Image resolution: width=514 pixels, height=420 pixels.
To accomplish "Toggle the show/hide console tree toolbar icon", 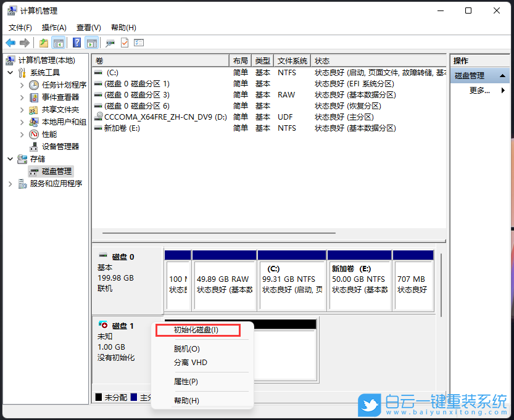I will click(x=58, y=43).
